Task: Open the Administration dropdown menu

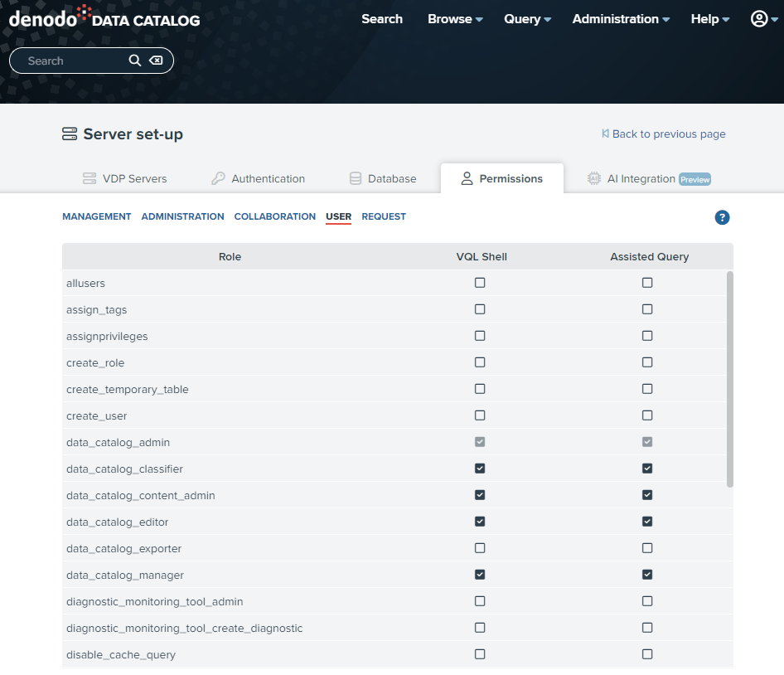Action: 621,19
